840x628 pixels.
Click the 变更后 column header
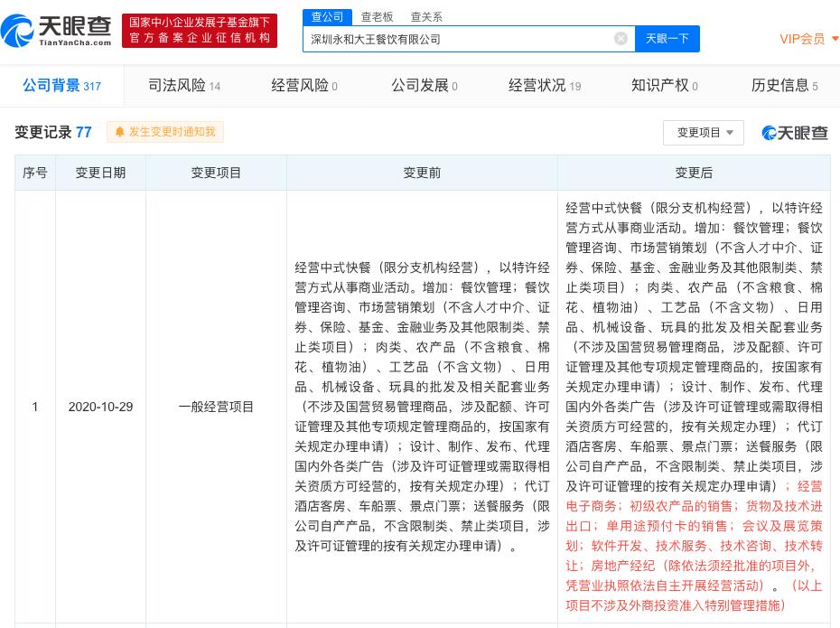tap(694, 173)
